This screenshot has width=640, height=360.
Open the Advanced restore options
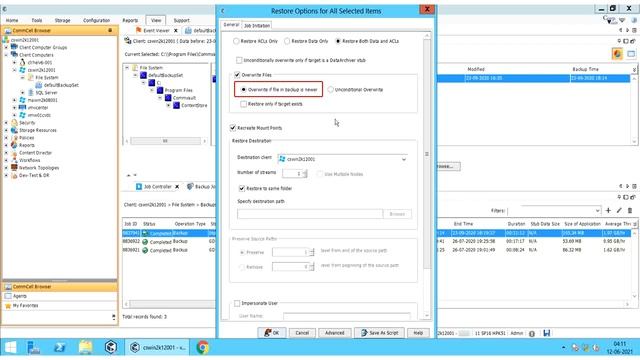[x=335, y=333]
